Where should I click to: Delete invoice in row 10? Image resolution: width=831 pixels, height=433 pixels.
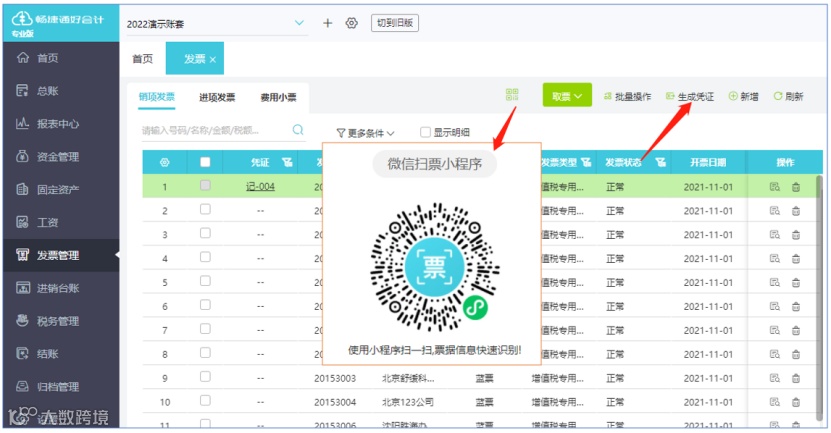796,402
